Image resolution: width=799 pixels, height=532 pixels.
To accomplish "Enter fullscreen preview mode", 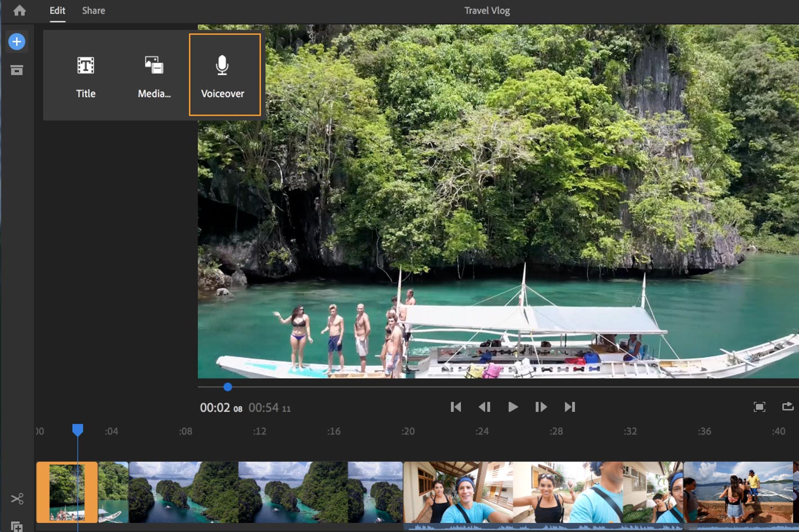I will coord(759,407).
